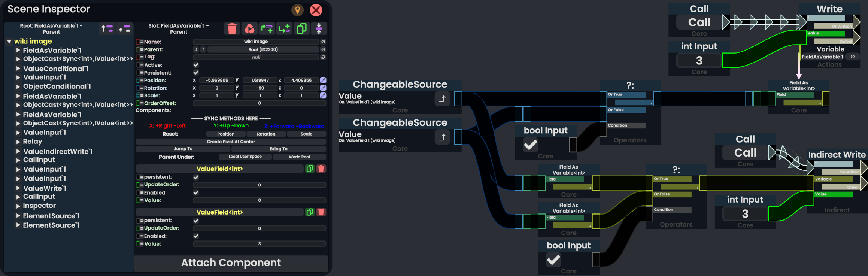Expand the Relay slot in hierarchy
Viewport: 868px width, 276px height.
pyautogui.click(x=18, y=142)
